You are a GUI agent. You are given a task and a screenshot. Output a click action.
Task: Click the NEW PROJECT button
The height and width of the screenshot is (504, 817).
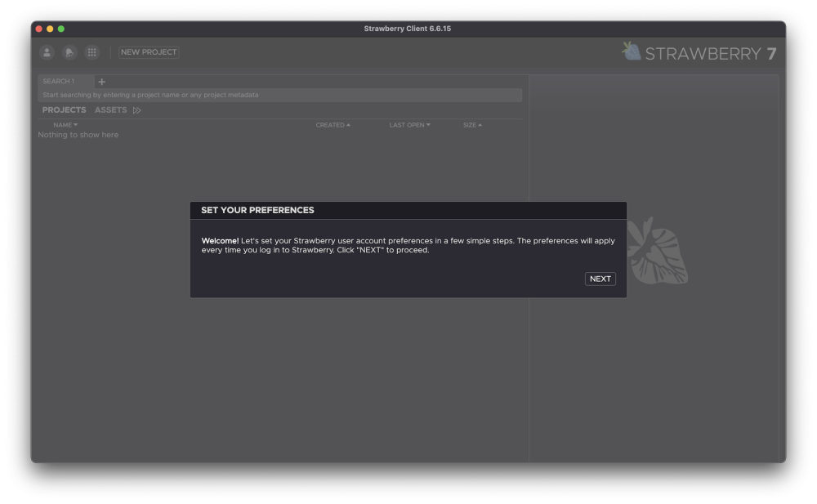tap(149, 52)
